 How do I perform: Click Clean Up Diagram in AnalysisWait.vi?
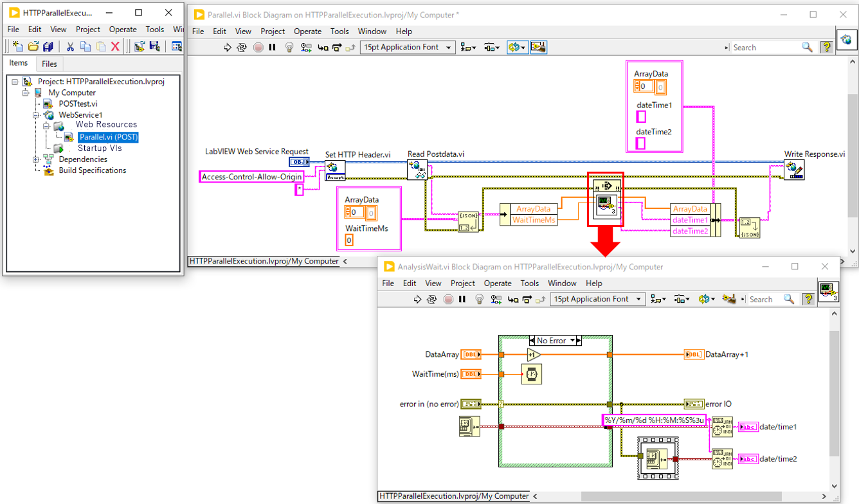point(728,299)
